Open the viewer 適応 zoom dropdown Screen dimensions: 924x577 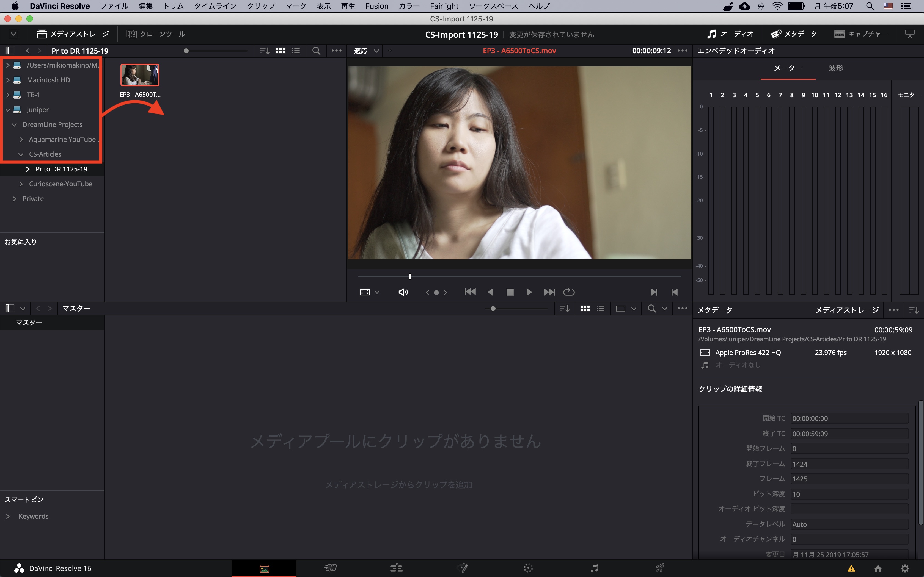pos(366,51)
